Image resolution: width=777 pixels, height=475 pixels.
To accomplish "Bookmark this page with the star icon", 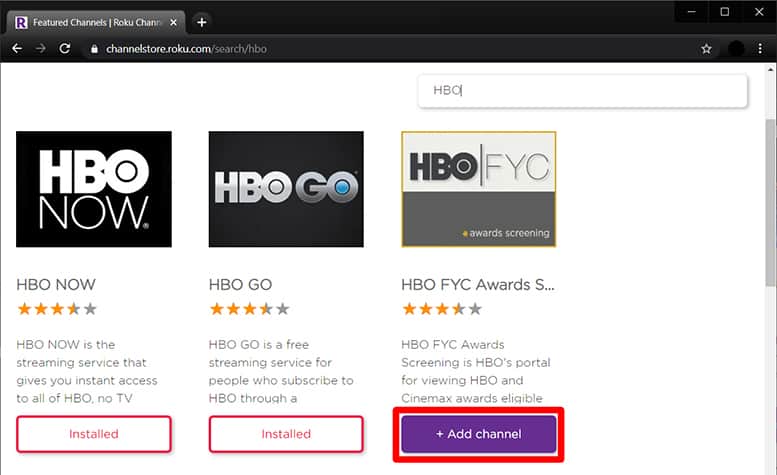I will 706,49.
